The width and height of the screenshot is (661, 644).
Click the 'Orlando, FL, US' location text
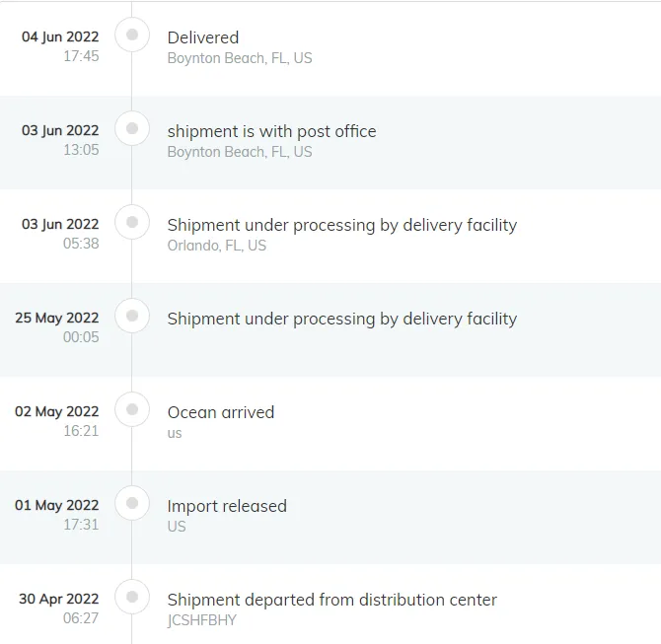point(217,246)
